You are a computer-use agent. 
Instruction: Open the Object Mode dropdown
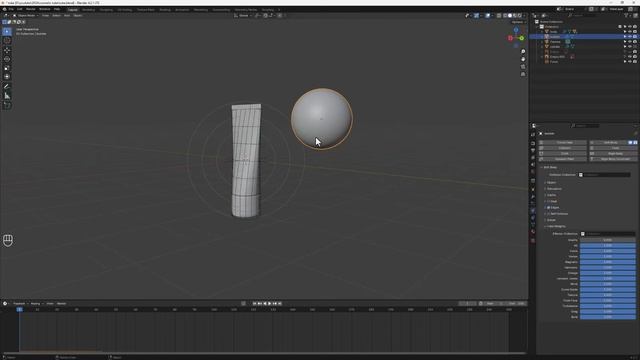[26, 16]
